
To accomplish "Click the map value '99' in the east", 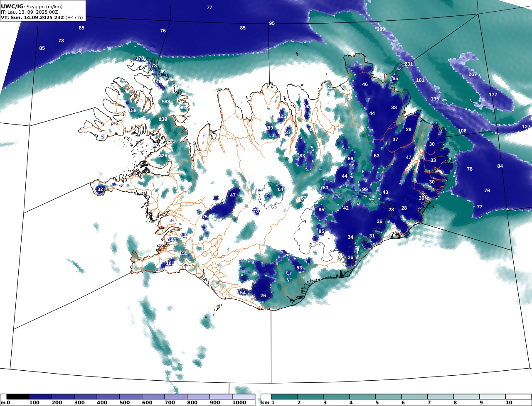I will point(365,189).
